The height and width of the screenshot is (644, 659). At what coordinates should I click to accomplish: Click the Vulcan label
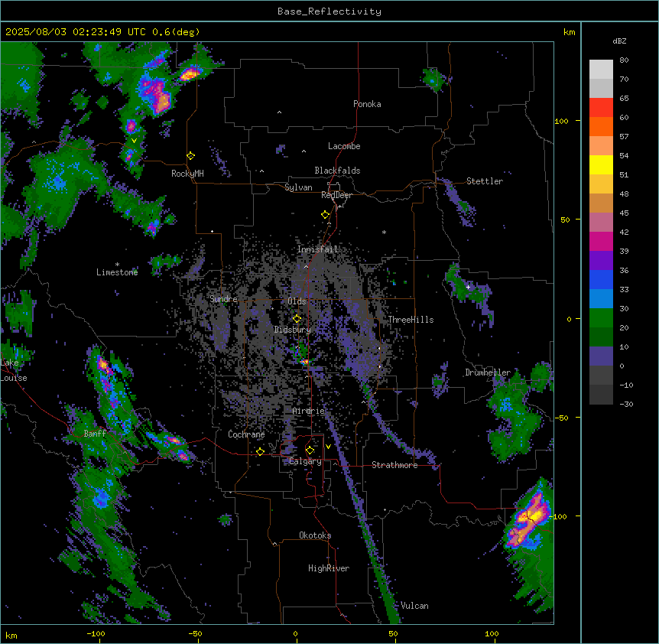tap(414, 606)
